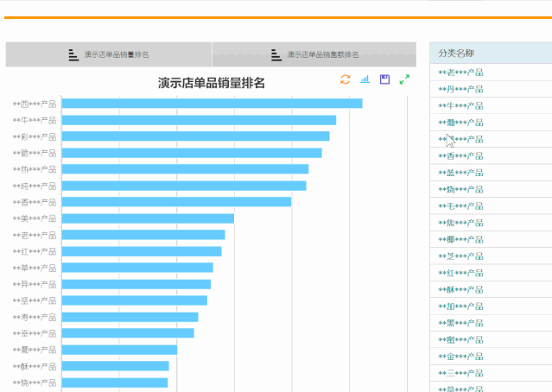Expand chart to fullscreen with green arrows icon
This screenshot has width=552, height=392.
click(404, 79)
